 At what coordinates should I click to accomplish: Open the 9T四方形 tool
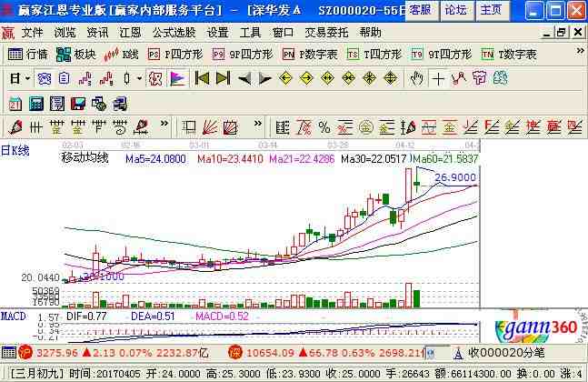click(442, 55)
